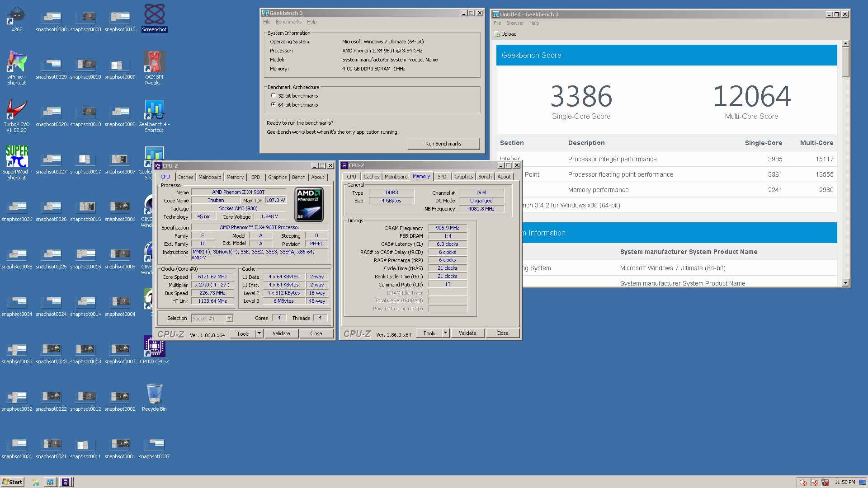Image resolution: width=868 pixels, height=488 pixels.
Task: Click the Show Desktop button on taskbar
Action: [863, 482]
